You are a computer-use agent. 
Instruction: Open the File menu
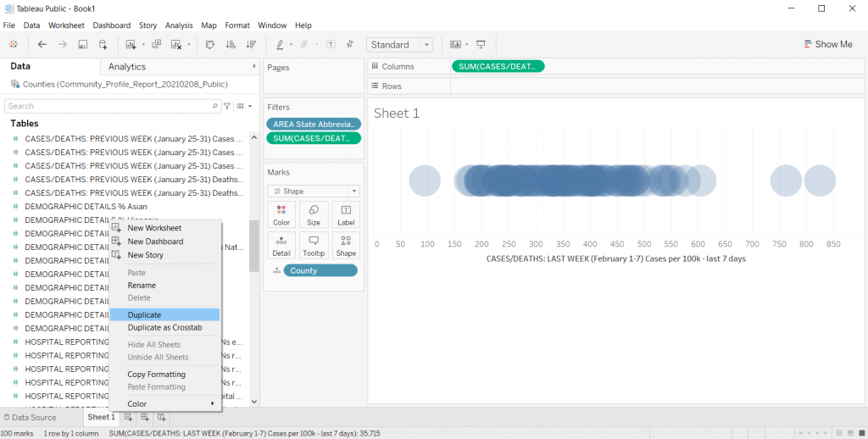8,25
